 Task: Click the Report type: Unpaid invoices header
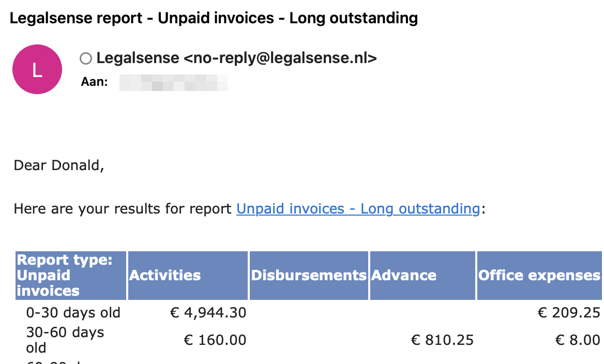(x=65, y=275)
